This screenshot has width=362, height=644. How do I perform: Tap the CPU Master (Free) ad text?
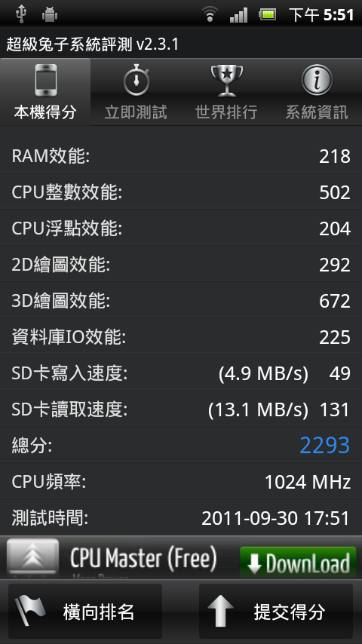[143, 559]
